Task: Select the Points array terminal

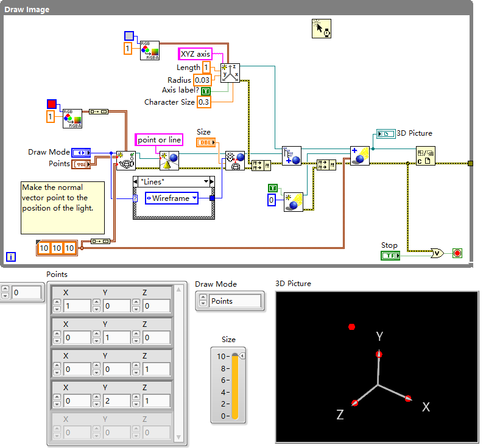Action: [81, 164]
